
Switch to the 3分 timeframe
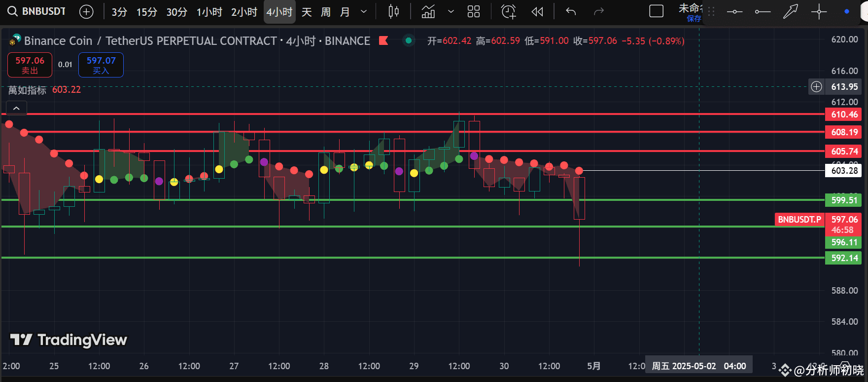click(119, 12)
